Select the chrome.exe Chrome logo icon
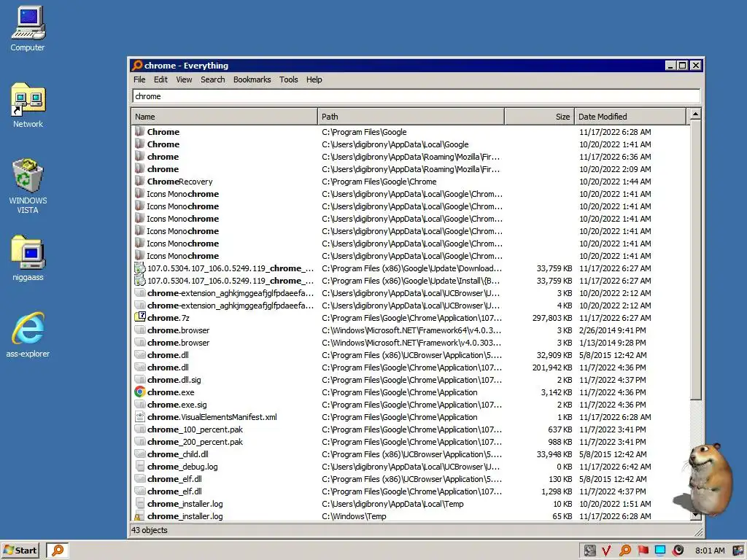 pyautogui.click(x=139, y=392)
